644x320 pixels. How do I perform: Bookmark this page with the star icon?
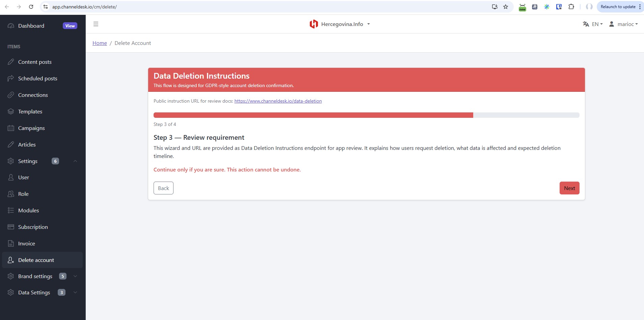point(506,7)
